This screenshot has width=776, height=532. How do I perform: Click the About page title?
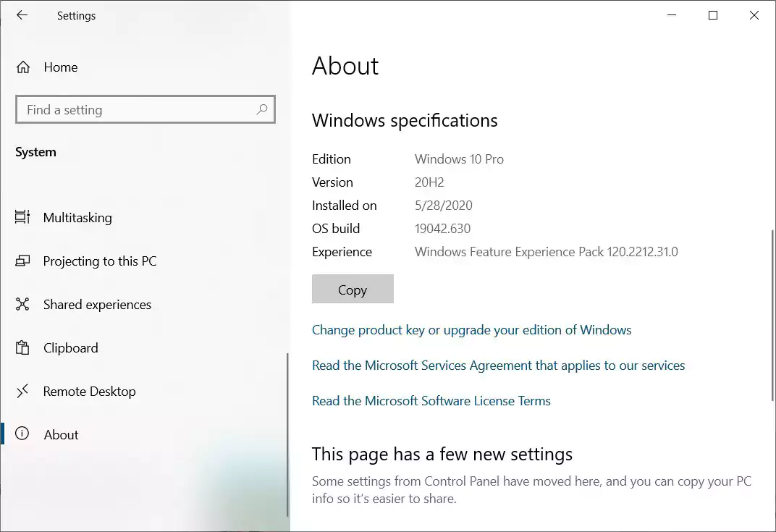click(345, 66)
